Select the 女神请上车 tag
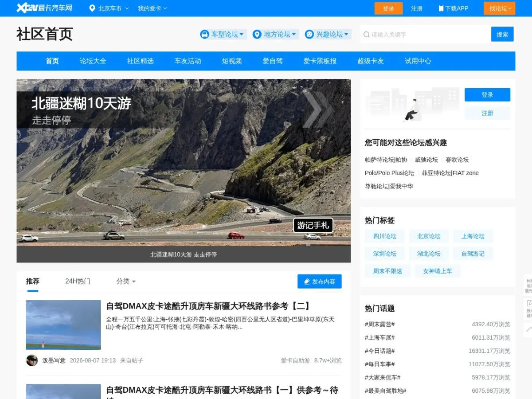 (438, 271)
